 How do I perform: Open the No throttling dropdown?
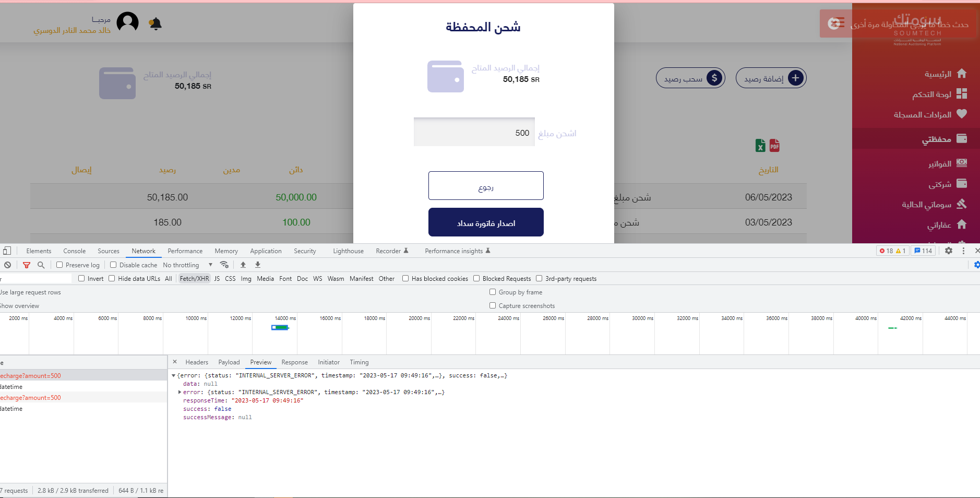pos(187,265)
